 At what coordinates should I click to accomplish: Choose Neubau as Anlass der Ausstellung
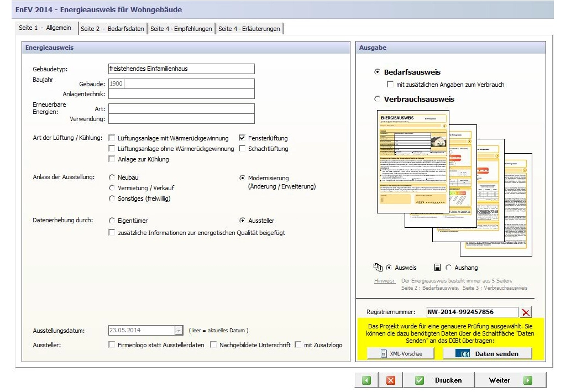click(112, 178)
